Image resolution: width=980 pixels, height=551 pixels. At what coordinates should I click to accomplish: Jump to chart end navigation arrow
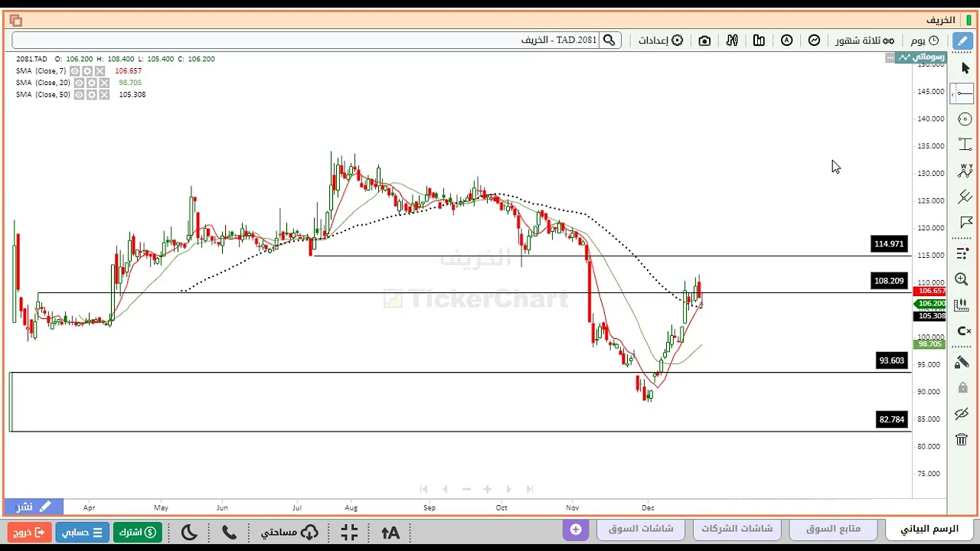click(x=529, y=489)
